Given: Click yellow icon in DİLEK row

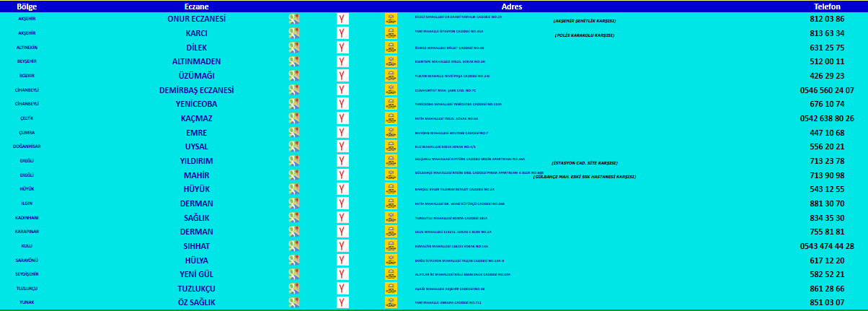Looking at the screenshot, I should [391, 48].
